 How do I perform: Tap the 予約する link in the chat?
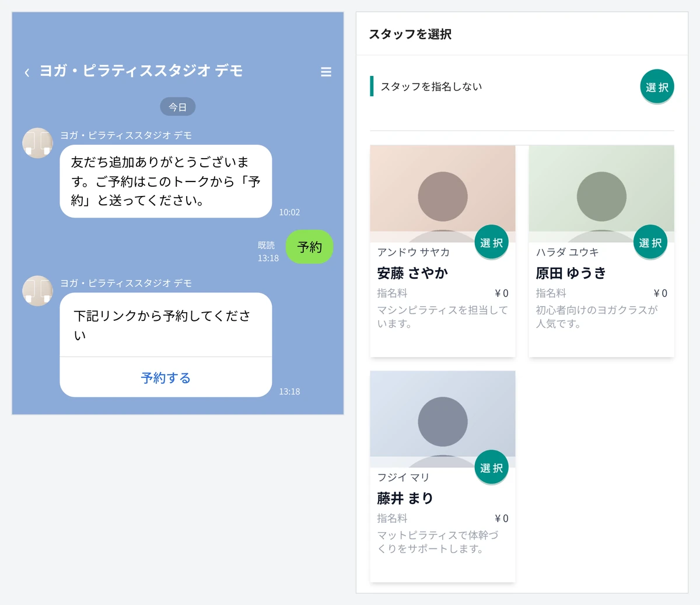tap(166, 377)
